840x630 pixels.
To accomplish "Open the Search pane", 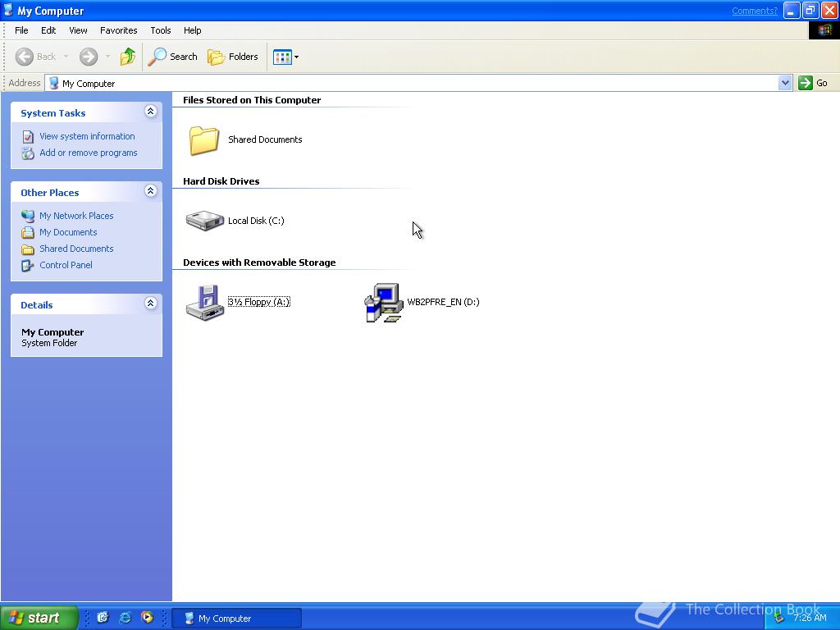I will pyautogui.click(x=172, y=57).
